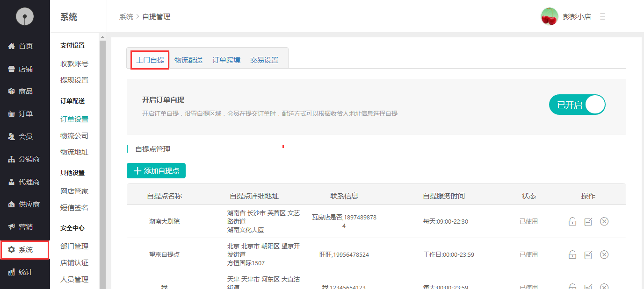Toggle the 已开启 order self-pickup switch

point(577,105)
